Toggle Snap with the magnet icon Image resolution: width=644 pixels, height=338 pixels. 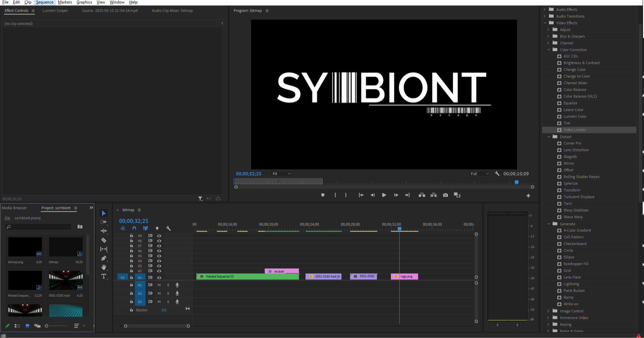coord(134,228)
